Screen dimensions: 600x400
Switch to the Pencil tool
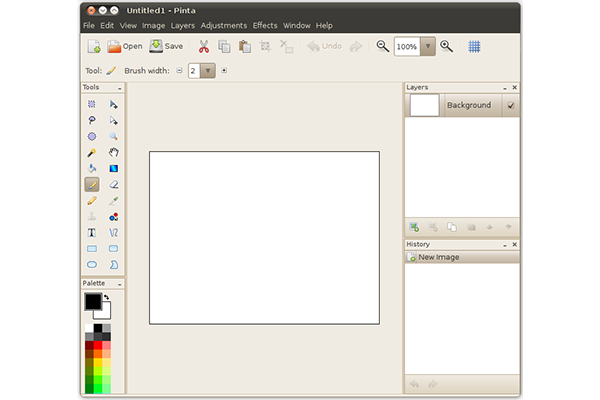92,200
